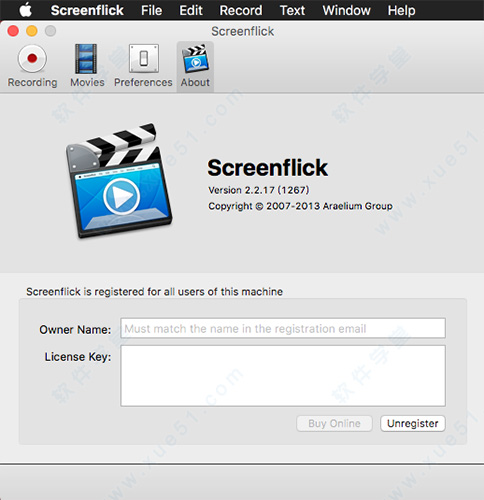Click the Unregister button
Image resolution: width=484 pixels, height=500 pixels.
[x=413, y=423]
